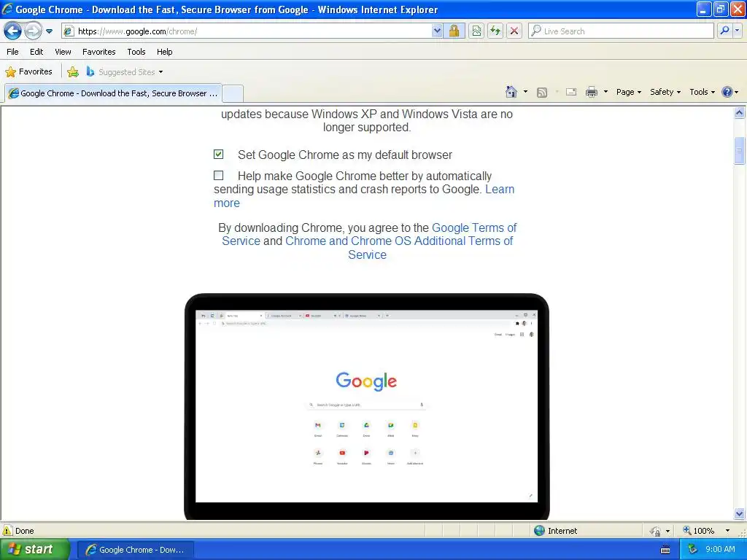Click the Live Search input box
This screenshot has width=747, height=560.
[621, 31]
